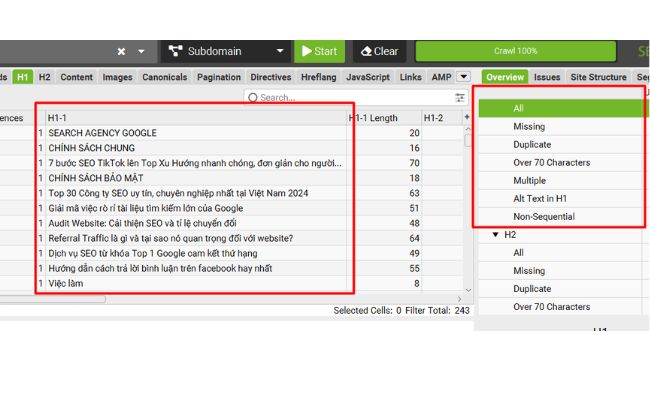Viewport: 650px width, 400px height.
Task: Click in the Search input field
Action: click(x=350, y=98)
